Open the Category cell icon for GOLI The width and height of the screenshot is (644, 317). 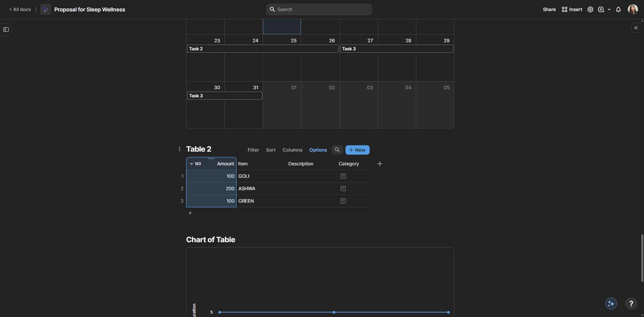343,176
